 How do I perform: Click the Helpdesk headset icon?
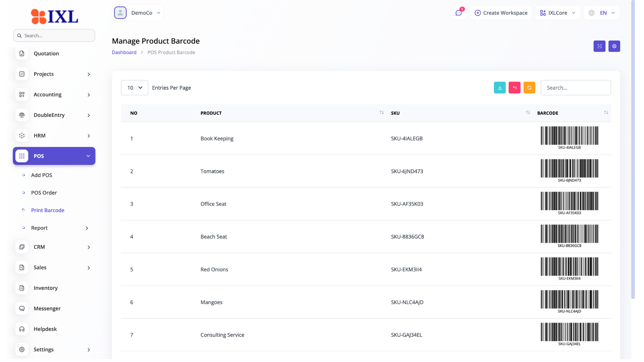point(22,329)
